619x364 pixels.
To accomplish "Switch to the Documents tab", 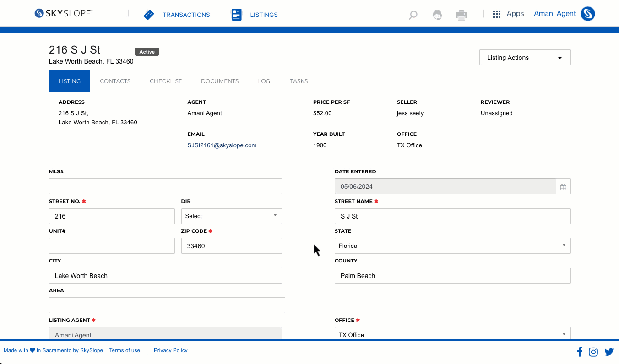I will point(220,81).
